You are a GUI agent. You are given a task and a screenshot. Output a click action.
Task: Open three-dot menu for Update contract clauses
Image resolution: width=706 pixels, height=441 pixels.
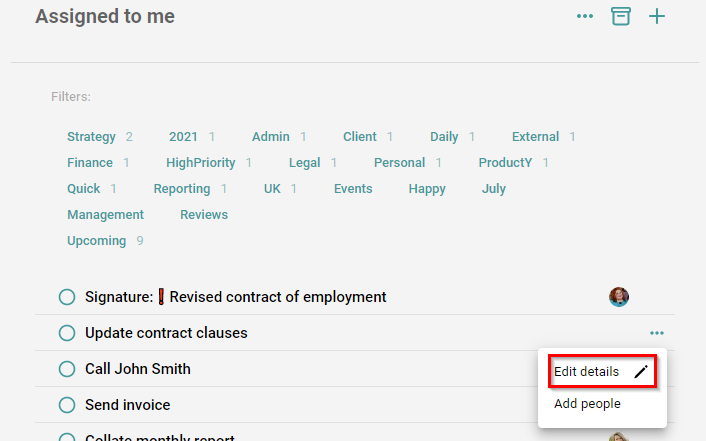tap(656, 333)
